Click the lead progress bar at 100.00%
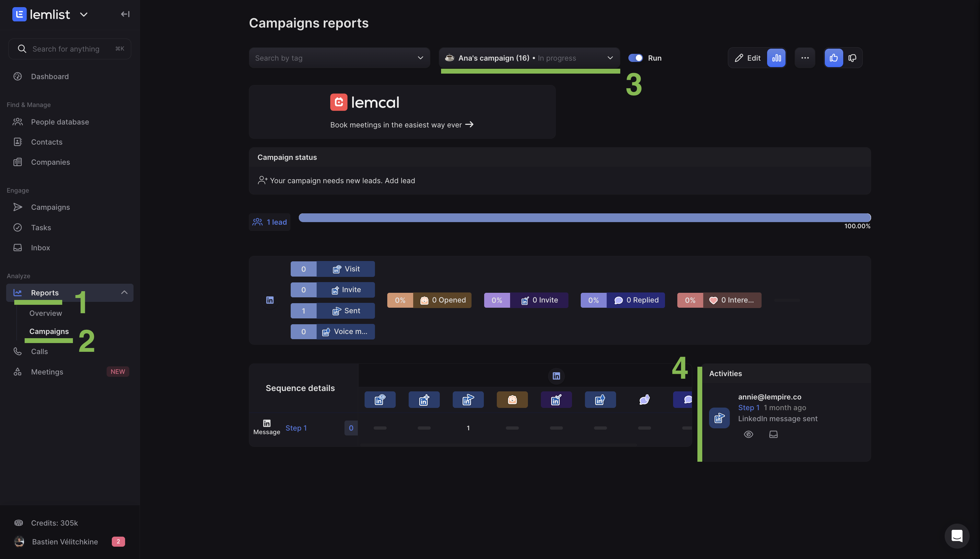Viewport: 980px width, 559px height. (585, 218)
